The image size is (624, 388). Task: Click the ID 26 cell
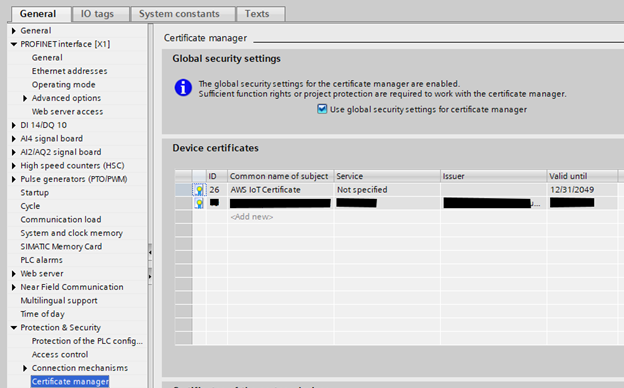[217, 190]
